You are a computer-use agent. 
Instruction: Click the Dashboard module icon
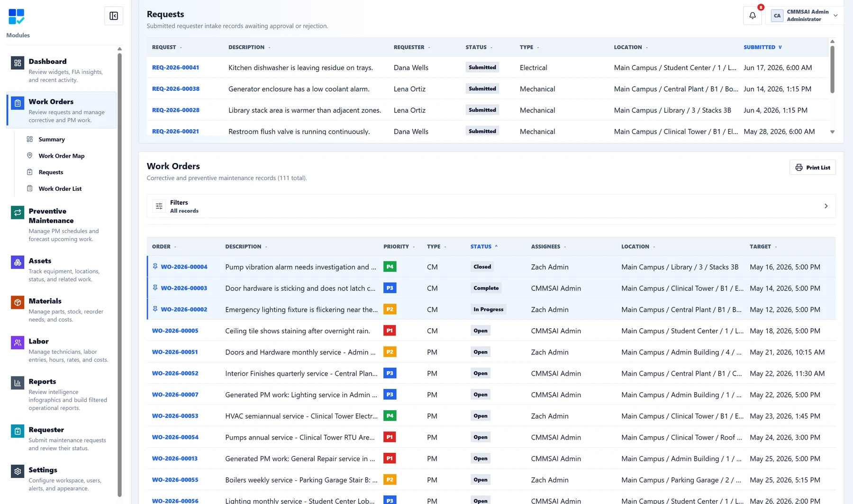pos(18,63)
